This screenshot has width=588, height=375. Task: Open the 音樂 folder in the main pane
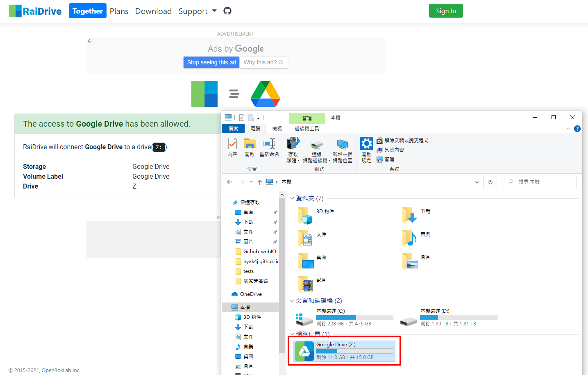416,239
